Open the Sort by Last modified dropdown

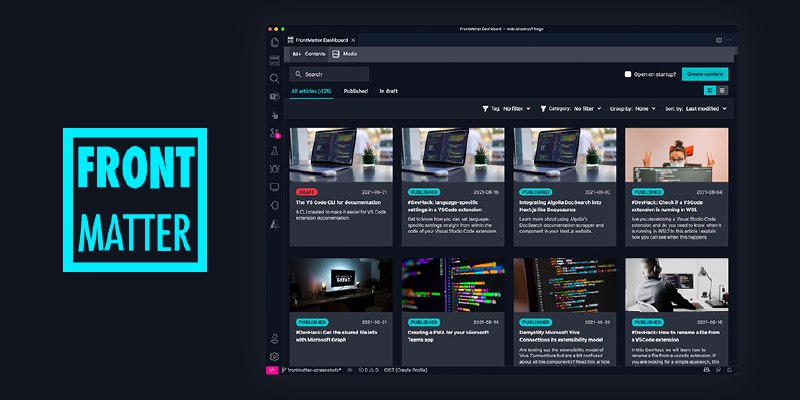[696, 108]
